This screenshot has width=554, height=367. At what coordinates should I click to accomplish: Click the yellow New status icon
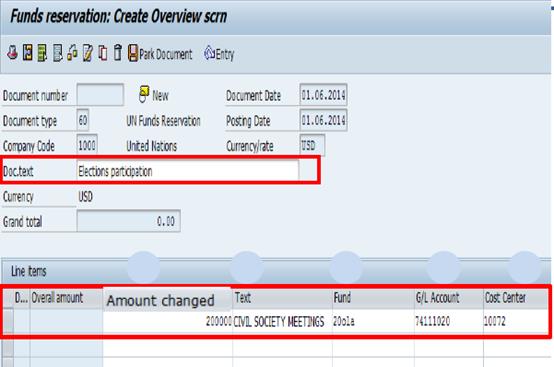click(x=143, y=94)
